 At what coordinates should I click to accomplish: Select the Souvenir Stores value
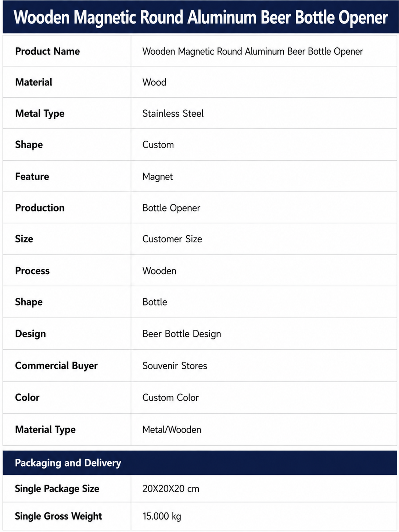(175, 366)
